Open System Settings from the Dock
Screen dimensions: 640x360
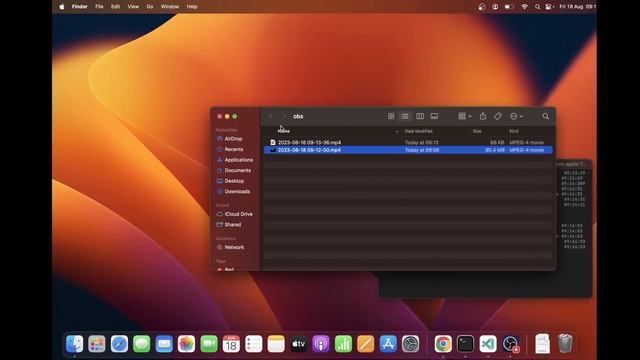(x=411, y=344)
